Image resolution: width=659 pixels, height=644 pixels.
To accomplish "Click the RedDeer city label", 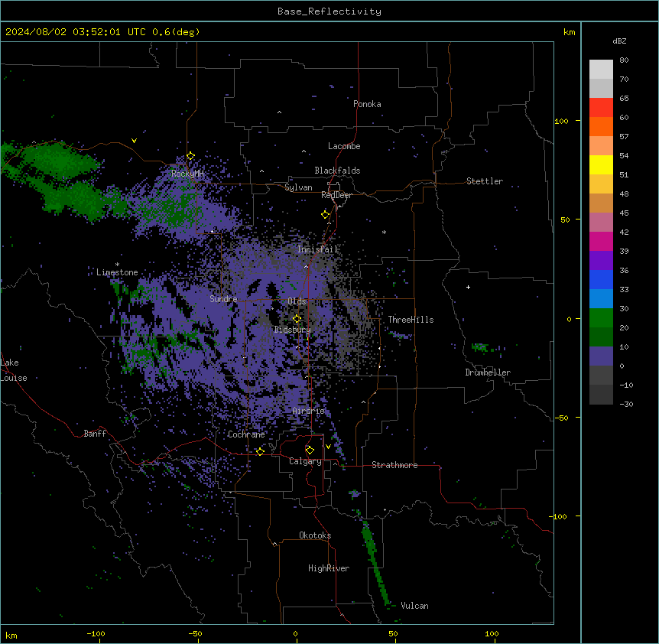I will [336, 195].
